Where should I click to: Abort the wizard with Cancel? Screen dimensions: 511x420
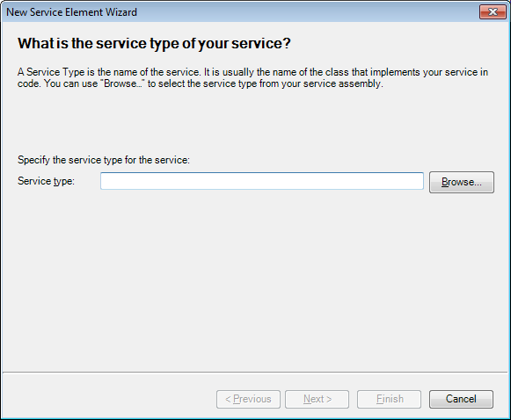pos(461,399)
